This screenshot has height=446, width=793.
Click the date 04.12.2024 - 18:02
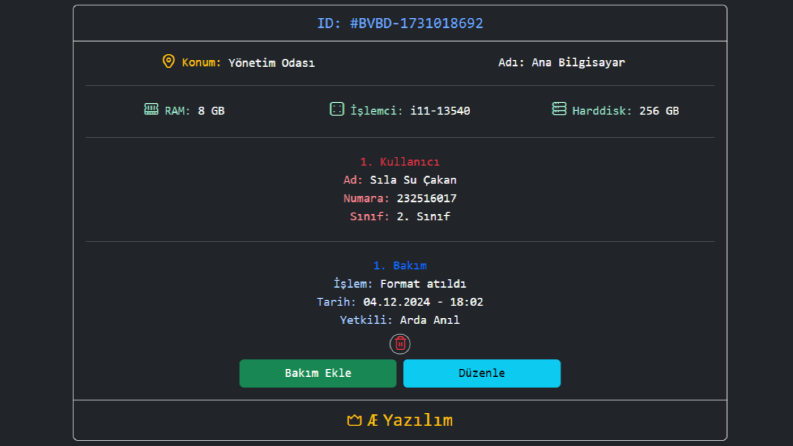click(423, 302)
